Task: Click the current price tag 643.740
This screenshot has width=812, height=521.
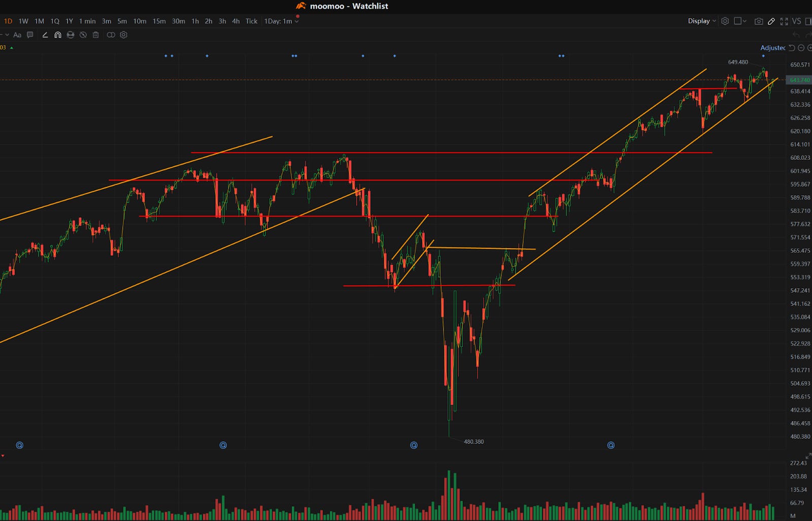Action: pos(800,80)
